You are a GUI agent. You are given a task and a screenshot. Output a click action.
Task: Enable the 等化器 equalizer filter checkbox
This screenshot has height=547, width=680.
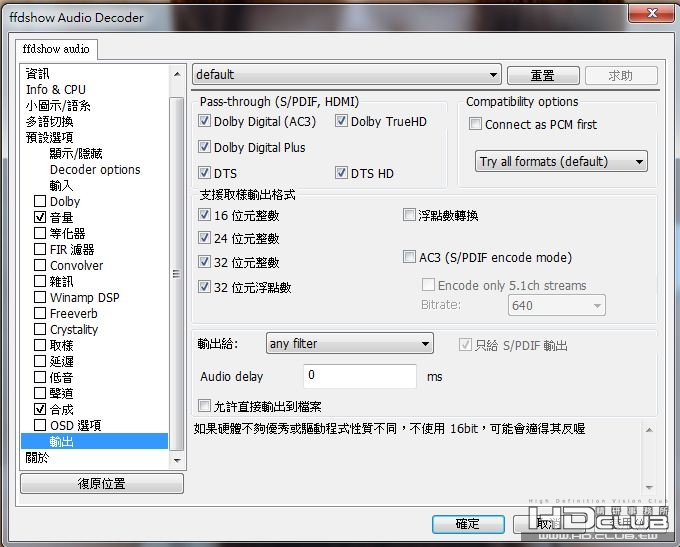40,233
